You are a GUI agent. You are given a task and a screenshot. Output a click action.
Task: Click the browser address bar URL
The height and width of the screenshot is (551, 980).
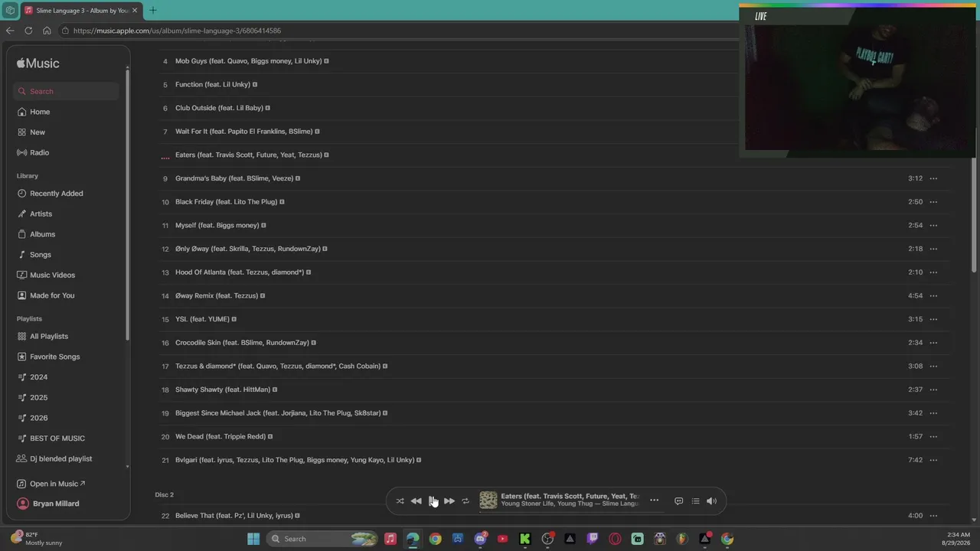click(x=177, y=31)
